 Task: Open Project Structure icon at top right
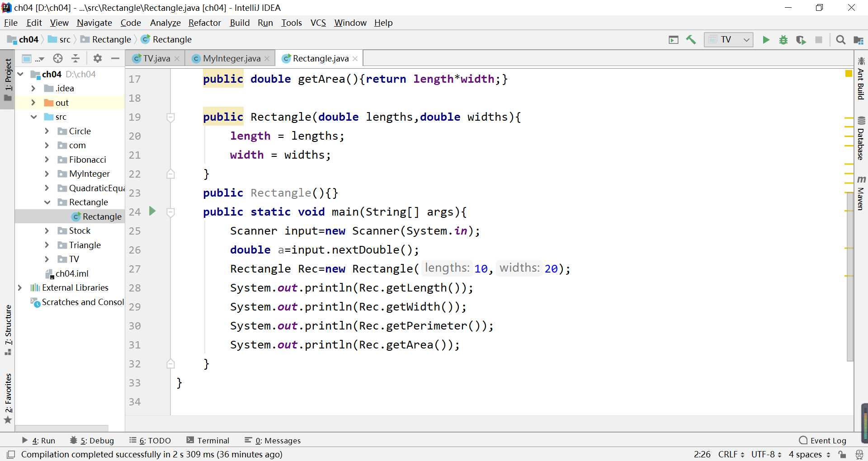pyautogui.click(x=859, y=40)
